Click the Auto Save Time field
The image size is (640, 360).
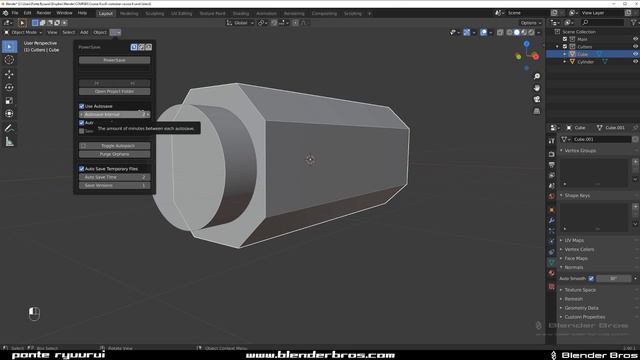pyautogui.click(x=114, y=177)
